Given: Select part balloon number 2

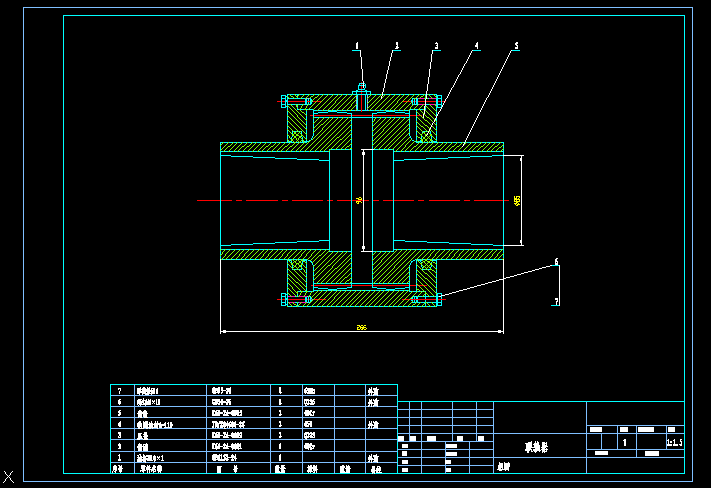Looking at the screenshot, I should point(397,46).
